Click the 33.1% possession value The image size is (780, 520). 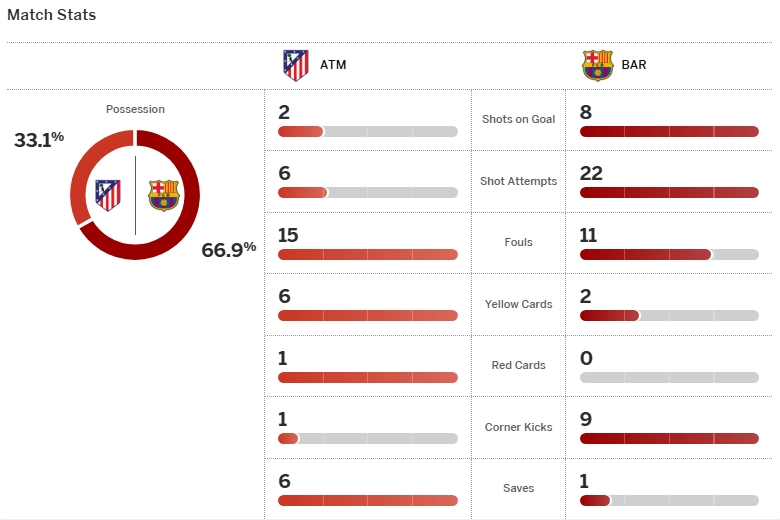point(39,140)
